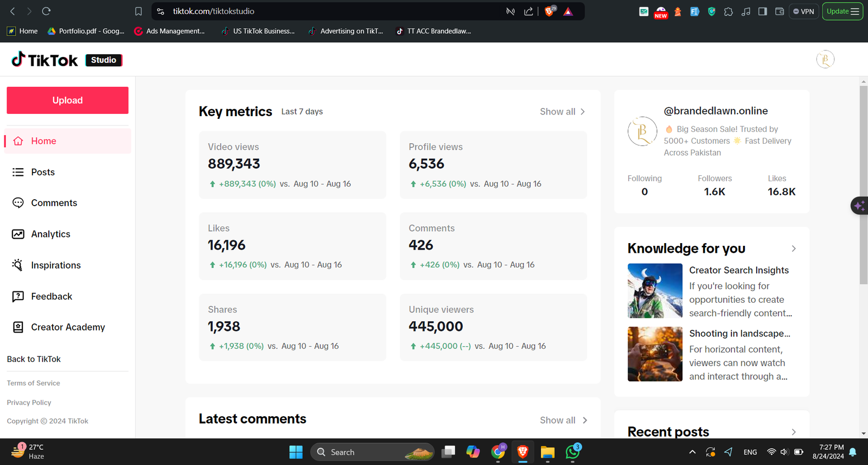Viewport: 868px width, 465px height.
Task: Click the Home bookmark in bookmarks bar
Action: point(22,31)
